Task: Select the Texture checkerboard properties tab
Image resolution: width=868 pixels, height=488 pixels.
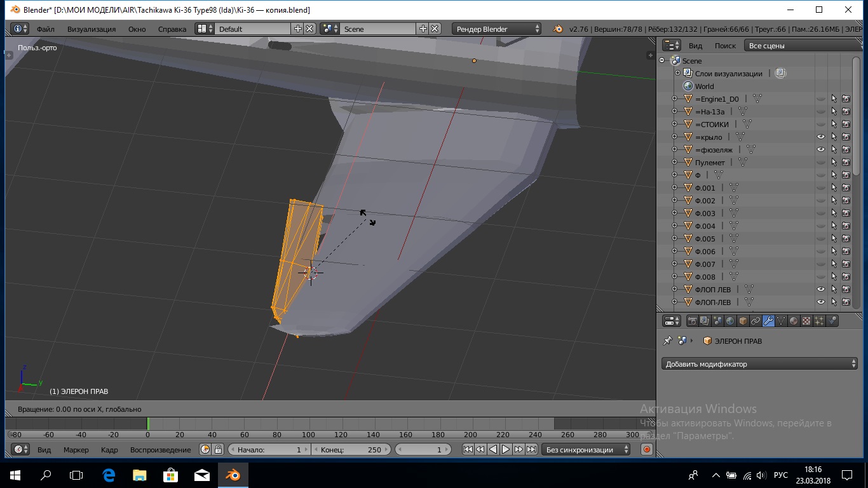Action: tap(806, 321)
